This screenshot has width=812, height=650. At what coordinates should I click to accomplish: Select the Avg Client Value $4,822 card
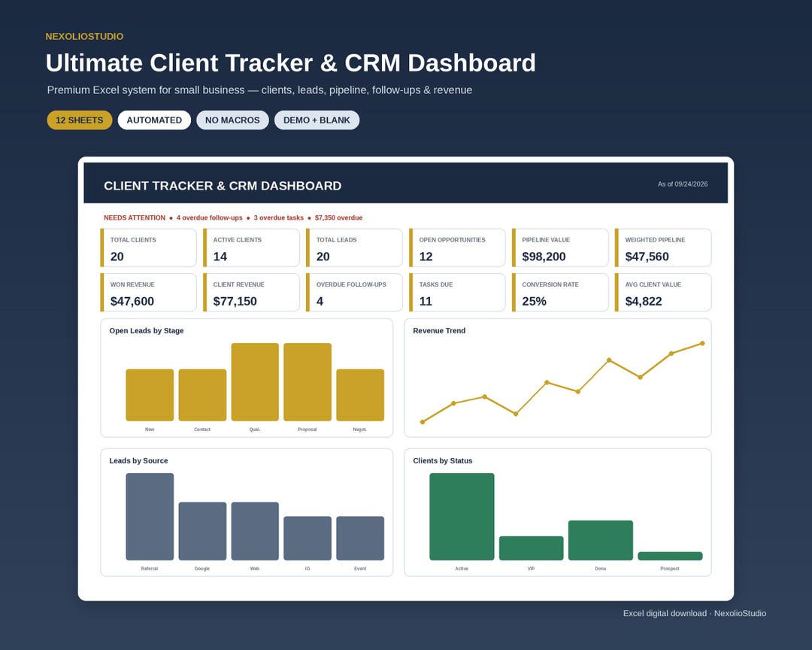click(x=663, y=293)
